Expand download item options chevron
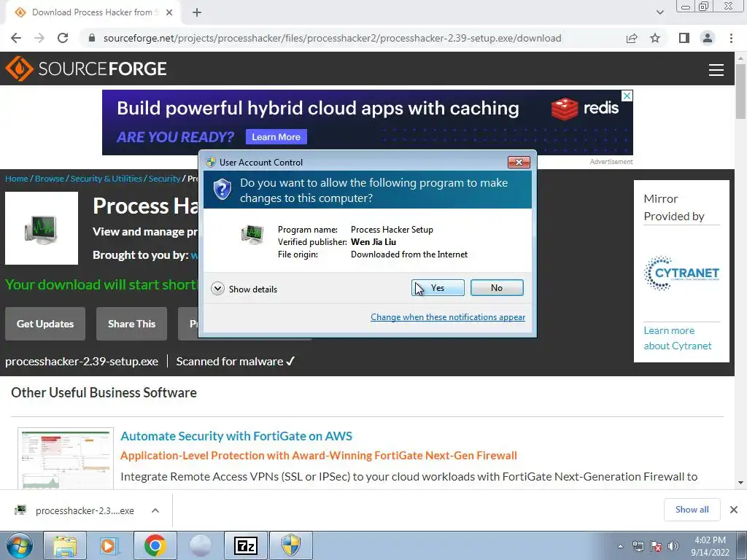 coord(155,510)
